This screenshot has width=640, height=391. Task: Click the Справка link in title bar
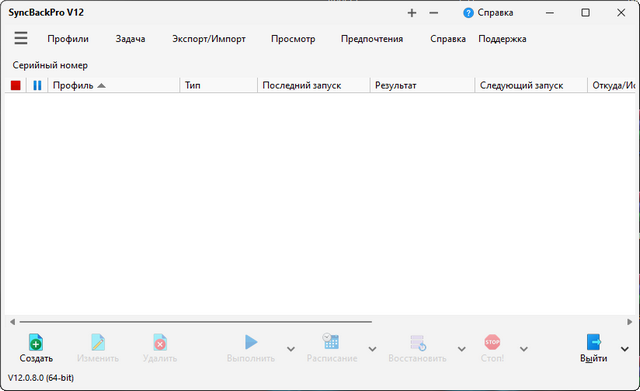[495, 13]
